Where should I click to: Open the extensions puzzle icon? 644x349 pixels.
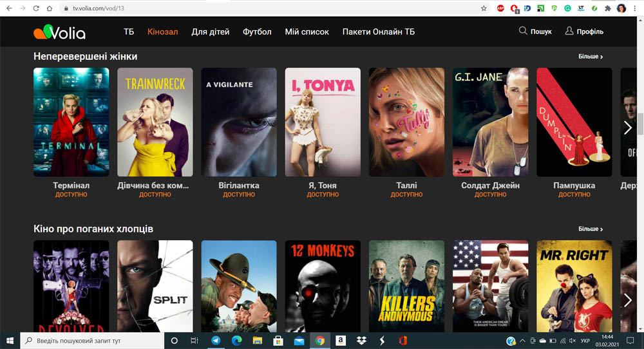click(608, 8)
